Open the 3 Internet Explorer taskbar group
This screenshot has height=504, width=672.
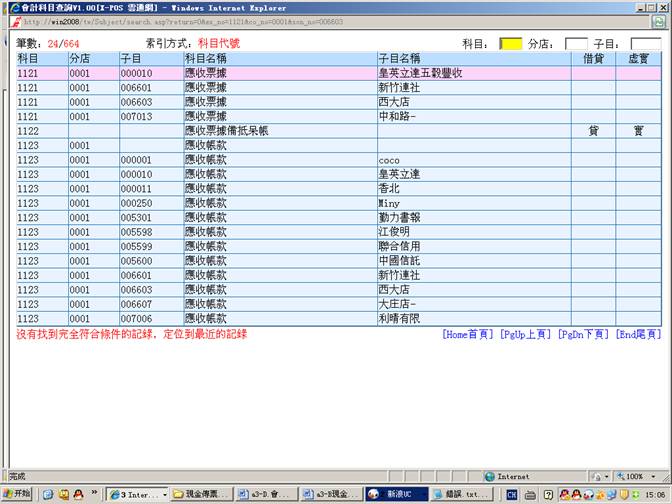[x=135, y=494]
